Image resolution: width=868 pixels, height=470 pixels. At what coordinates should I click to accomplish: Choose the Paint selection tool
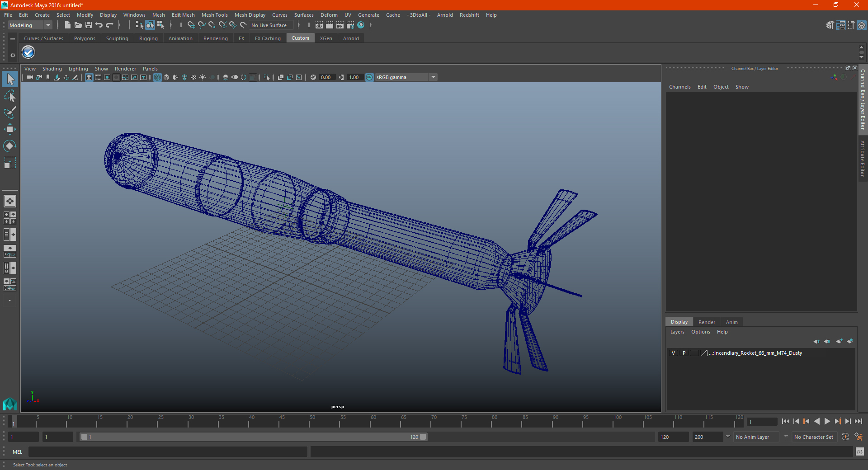10,113
